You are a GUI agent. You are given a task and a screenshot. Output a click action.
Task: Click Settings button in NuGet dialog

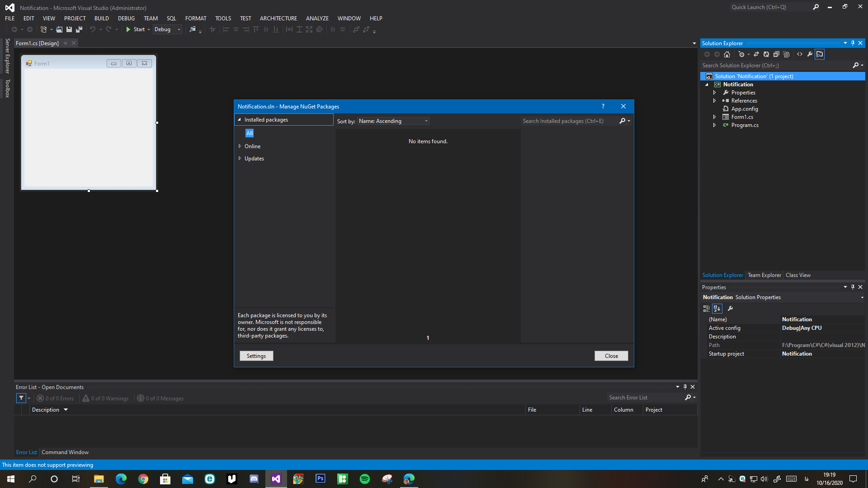[x=256, y=356]
